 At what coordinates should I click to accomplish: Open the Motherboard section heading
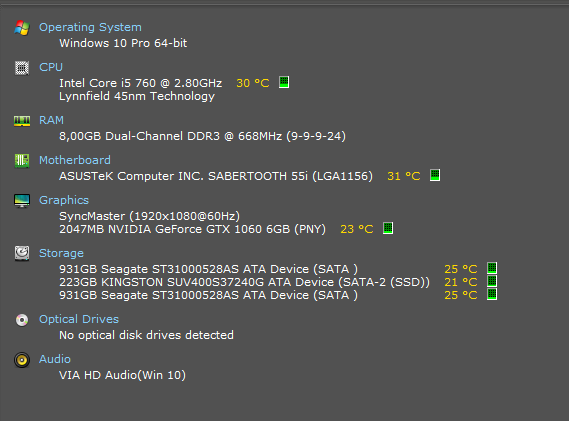coord(75,160)
